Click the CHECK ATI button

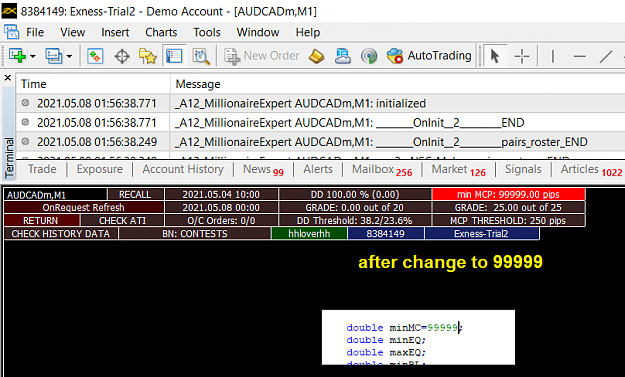(122, 221)
